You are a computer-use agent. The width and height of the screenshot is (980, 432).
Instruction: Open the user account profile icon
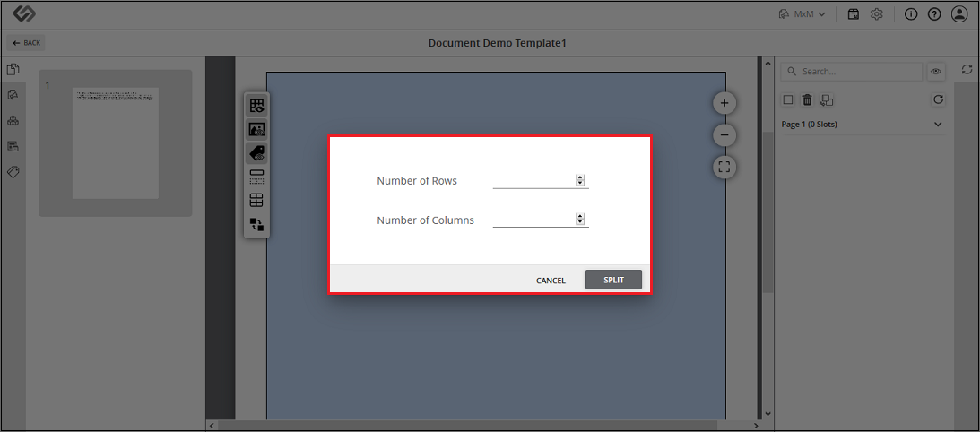point(959,14)
